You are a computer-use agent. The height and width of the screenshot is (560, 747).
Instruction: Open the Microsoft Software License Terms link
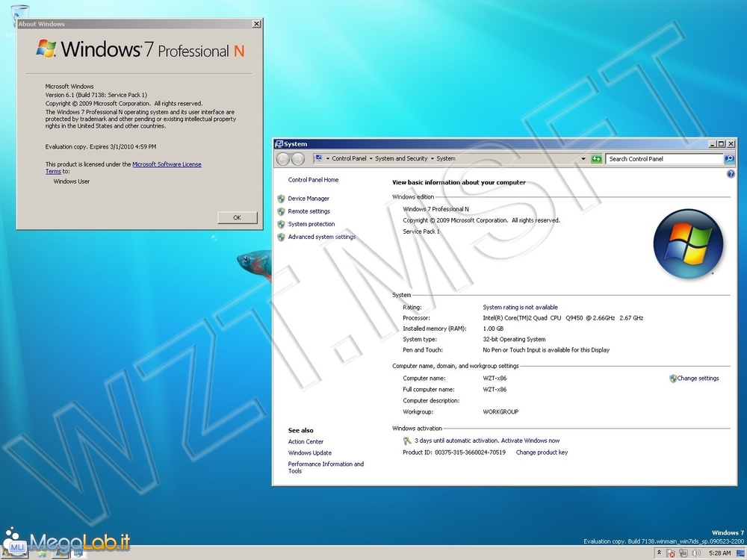point(167,164)
